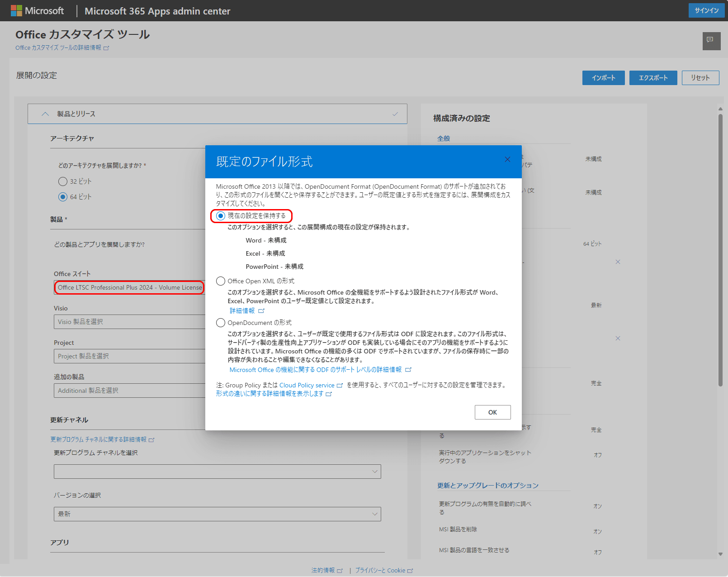Click the external icon next to 法的情報
The width and height of the screenshot is (728, 577).
click(340, 571)
